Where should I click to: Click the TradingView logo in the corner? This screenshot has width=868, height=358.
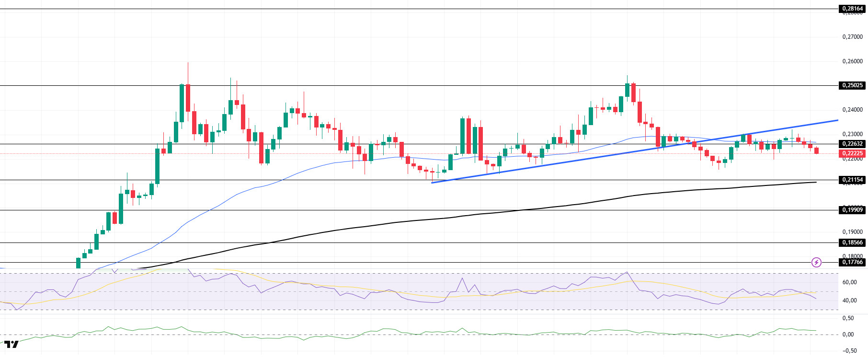click(x=11, y=344)
